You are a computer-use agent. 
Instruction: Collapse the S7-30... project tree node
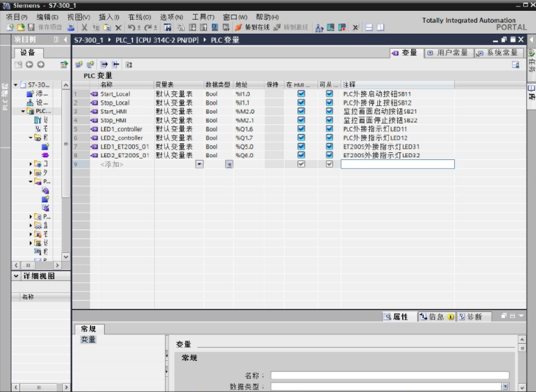(16, 84)
